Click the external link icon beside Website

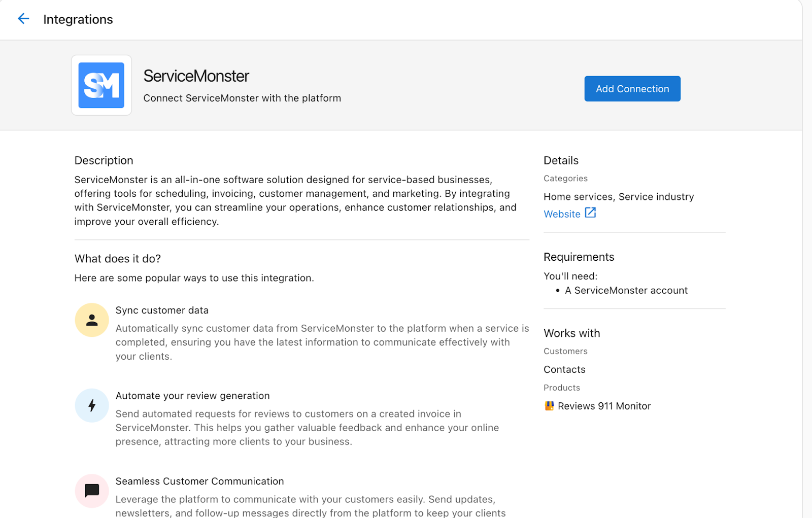pos(590,213)
